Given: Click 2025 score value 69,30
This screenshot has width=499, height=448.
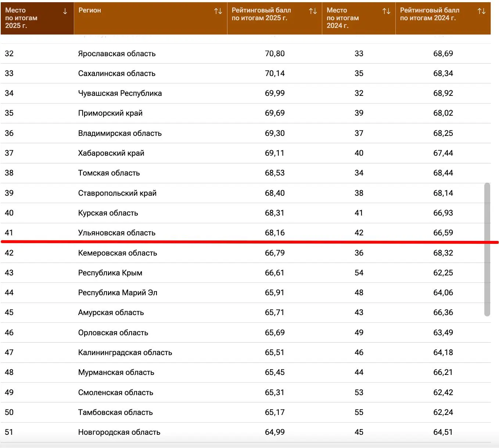Looking at the screenshot, I should click(275, 133).
